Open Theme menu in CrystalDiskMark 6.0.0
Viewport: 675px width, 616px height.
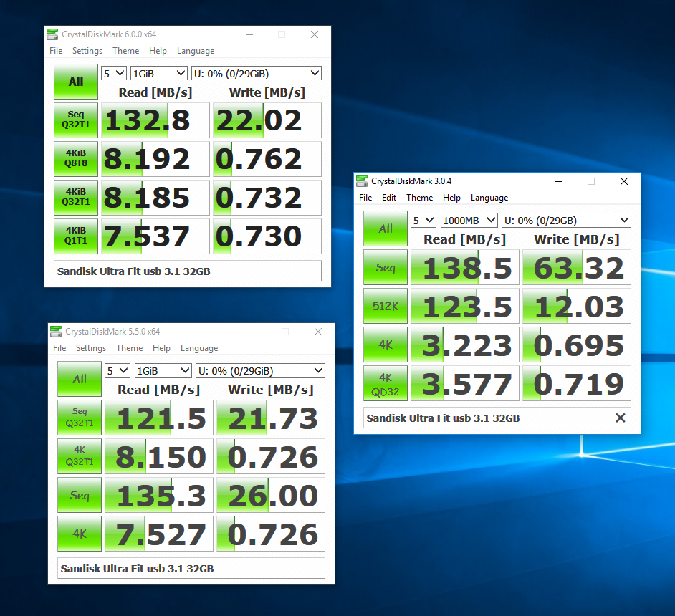[x=125, y=51]
